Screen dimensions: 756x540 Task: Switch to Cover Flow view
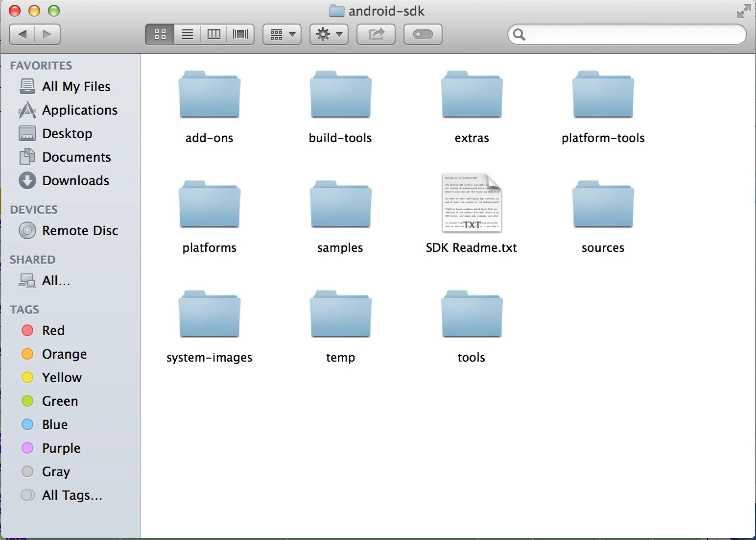click(x=240, y=34)
